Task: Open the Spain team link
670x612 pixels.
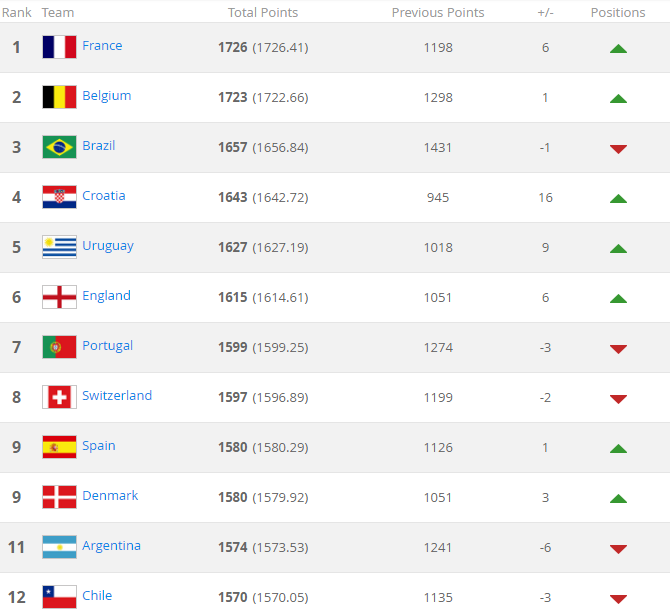Action: pyautogui.click(x=99, y=446)
